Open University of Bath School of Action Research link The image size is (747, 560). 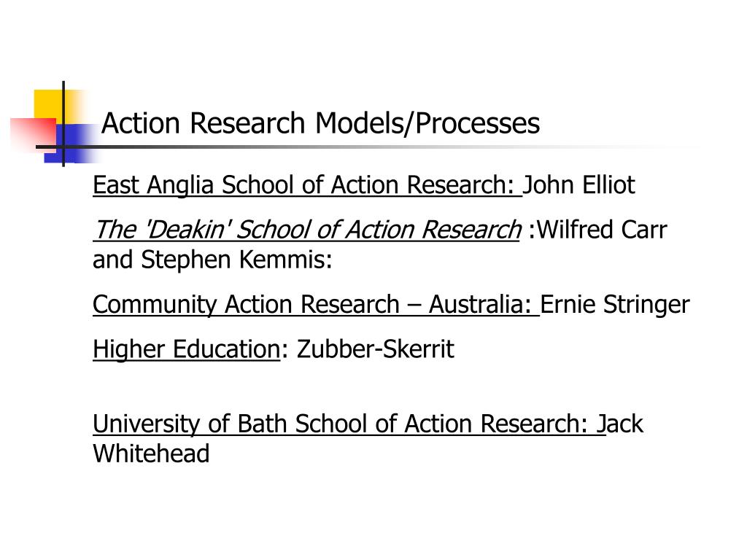pos(349,424)
